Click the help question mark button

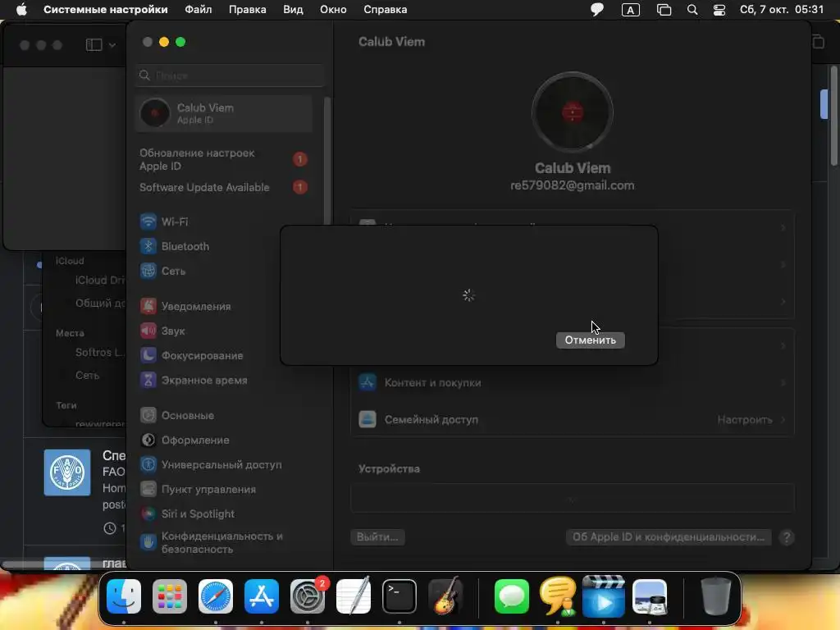[x=787, y=537]
